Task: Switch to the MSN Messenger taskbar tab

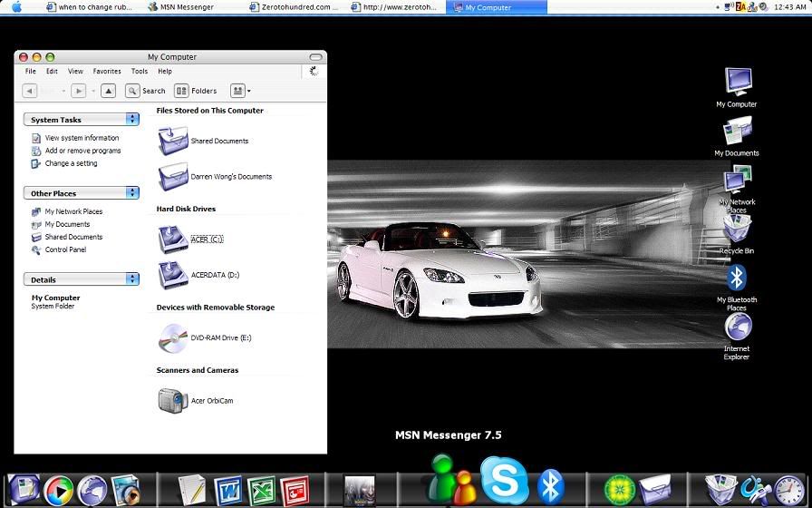Action: (180, 7)
